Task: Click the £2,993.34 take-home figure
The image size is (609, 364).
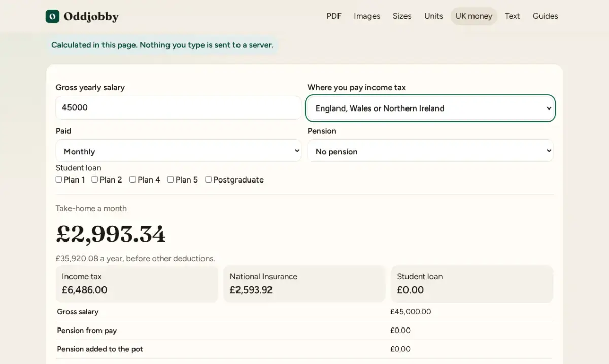Action: point(111,234)
